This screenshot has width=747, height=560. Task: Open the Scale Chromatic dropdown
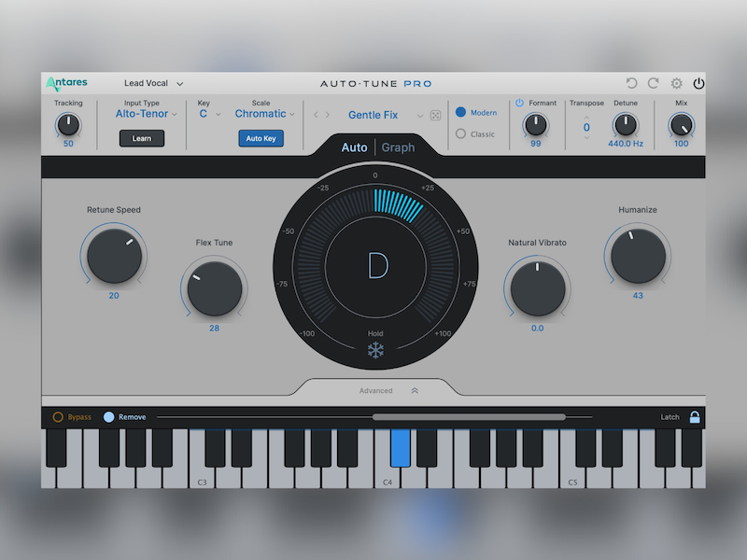pyautogui.click(x=264, y=114)
